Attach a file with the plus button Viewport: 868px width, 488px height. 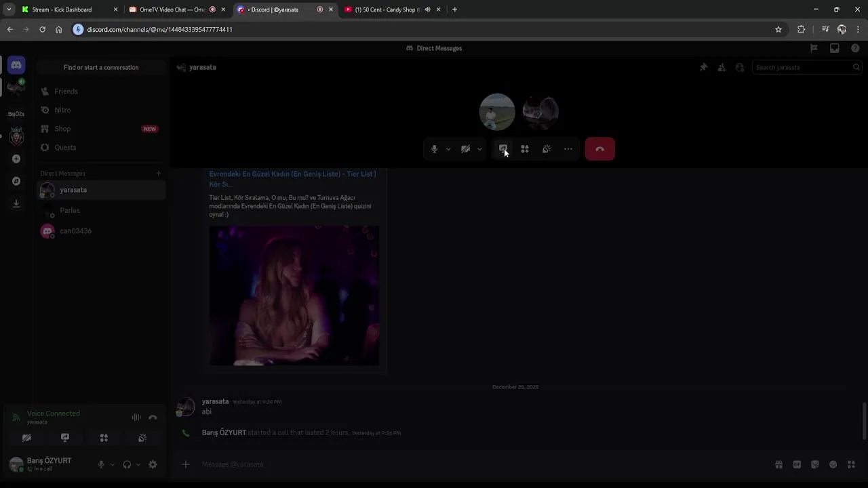(185, 464)
